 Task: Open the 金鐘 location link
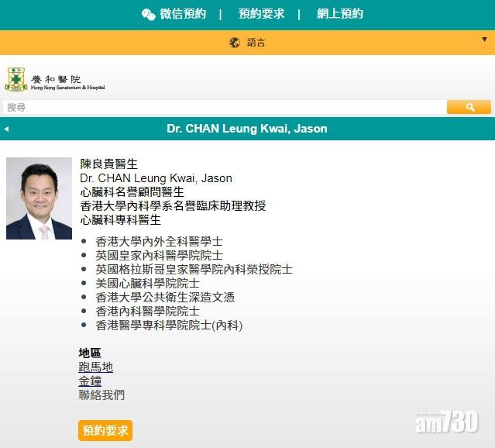[x=90, y=381]
